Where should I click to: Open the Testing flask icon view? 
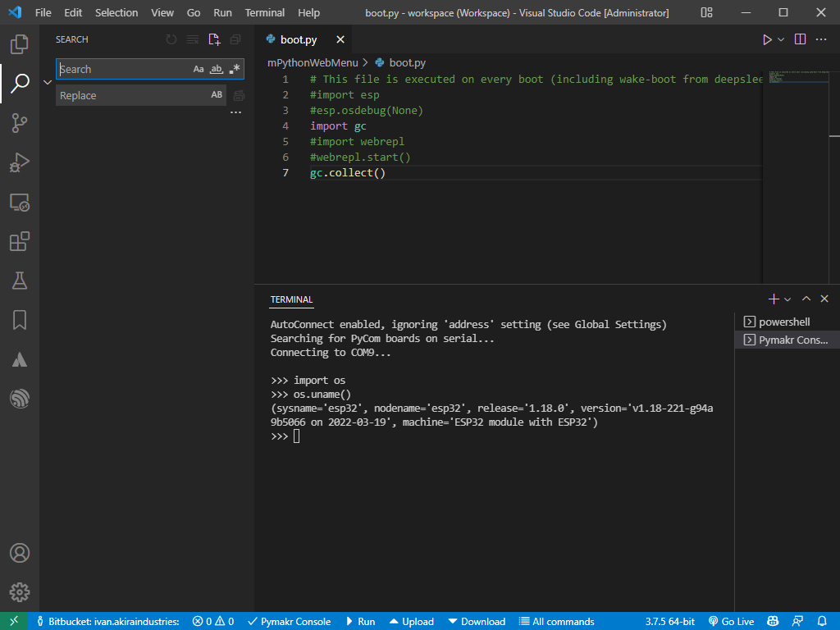(x=20, y=281)
